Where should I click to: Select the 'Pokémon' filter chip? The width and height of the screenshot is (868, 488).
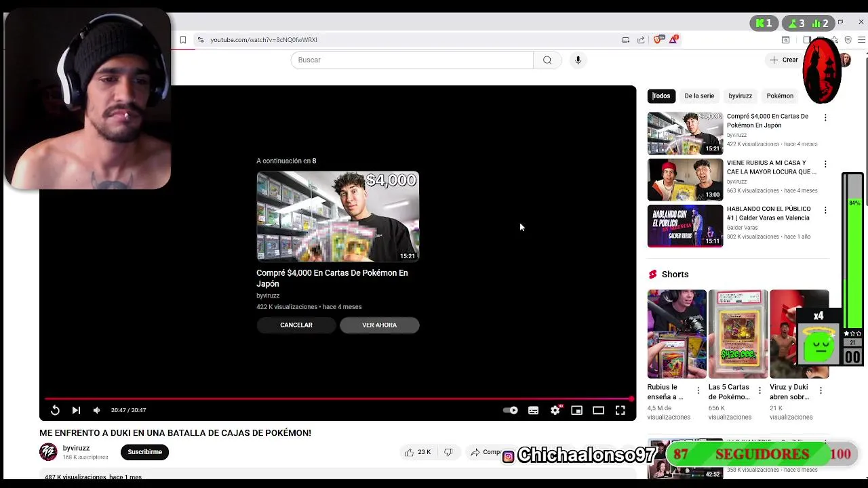780,96
